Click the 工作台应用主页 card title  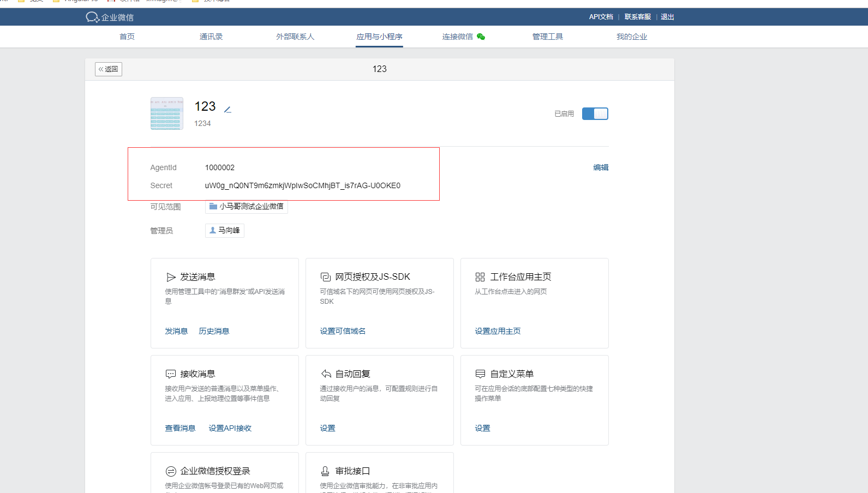coord(520,277)
